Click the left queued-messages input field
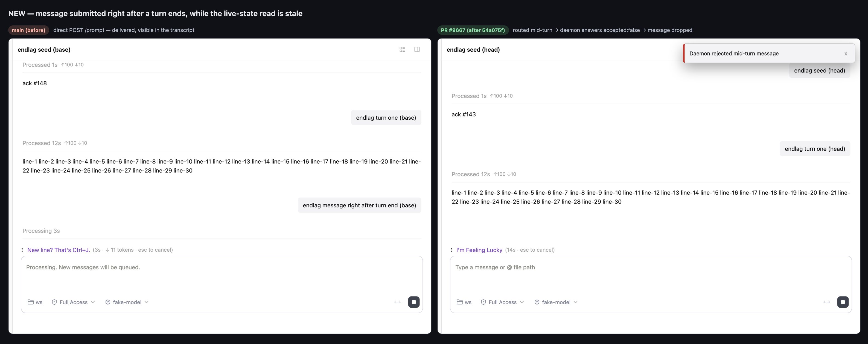Viewport: 868px width, 344px height. point(222,275)
